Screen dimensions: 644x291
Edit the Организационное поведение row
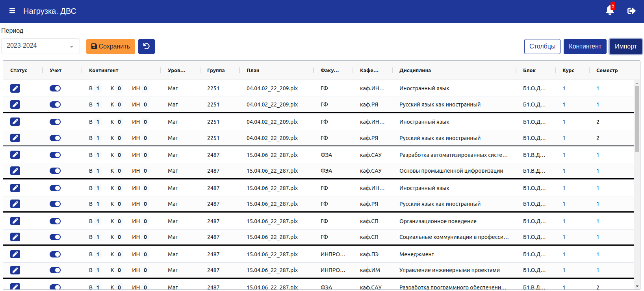click(15, 221)
